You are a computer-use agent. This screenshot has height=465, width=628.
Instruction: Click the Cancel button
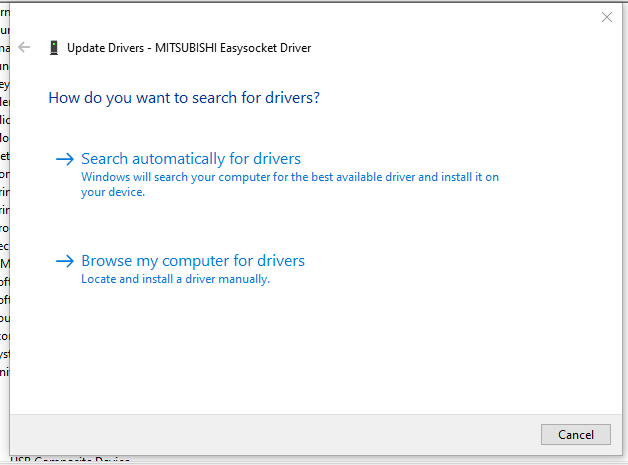pyautogui.click(x=576, y=435)
